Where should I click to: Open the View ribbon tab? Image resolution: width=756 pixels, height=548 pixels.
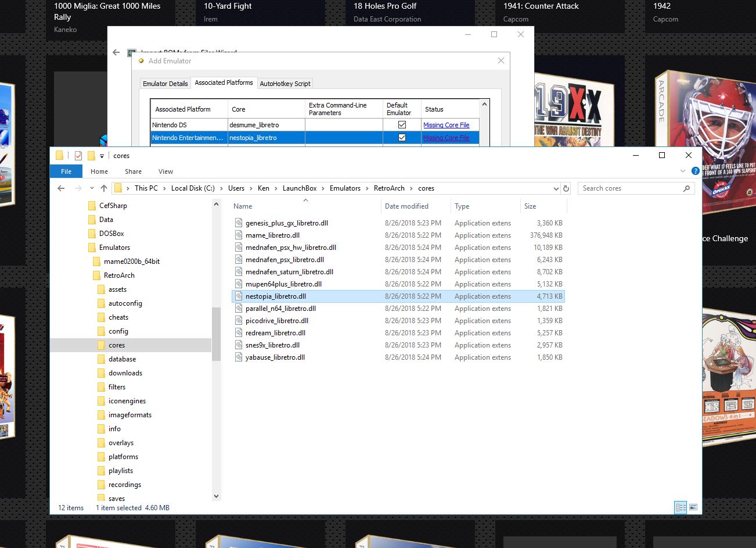pyautogui.click(x=165, y=171)
